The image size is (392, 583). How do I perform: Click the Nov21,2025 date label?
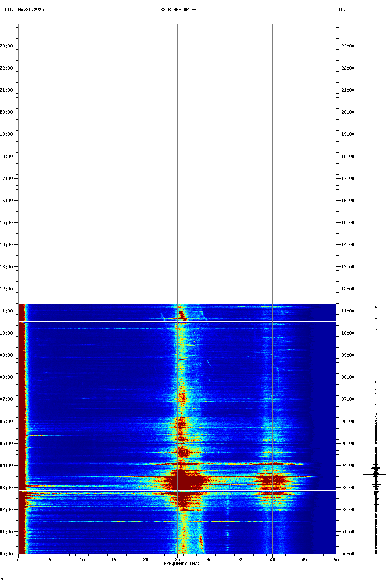(31, 10)
